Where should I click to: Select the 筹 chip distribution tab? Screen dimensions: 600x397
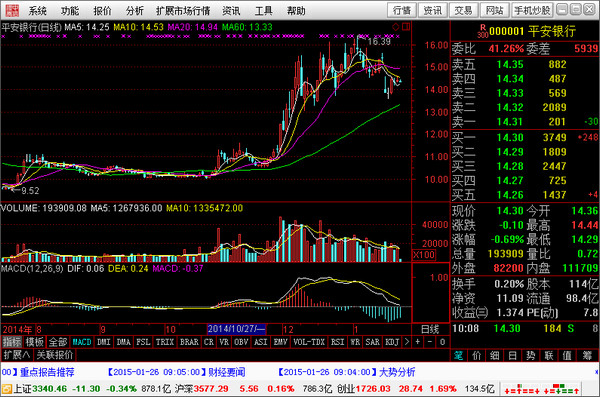coord(587,356)
